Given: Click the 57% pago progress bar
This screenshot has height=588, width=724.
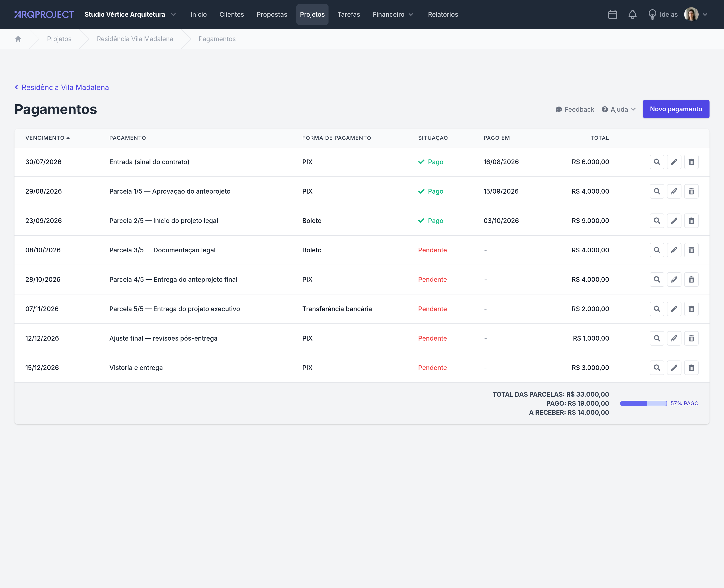Looking at the screenshot, I should (643, 403).
